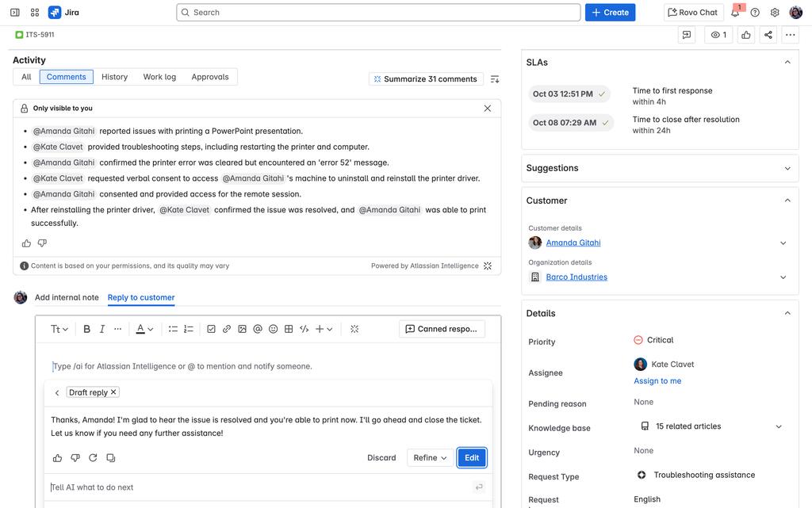The height and width of the screenshot is (508, 812).
Task: Open the user profile avatar
Action: coord(796,13)
